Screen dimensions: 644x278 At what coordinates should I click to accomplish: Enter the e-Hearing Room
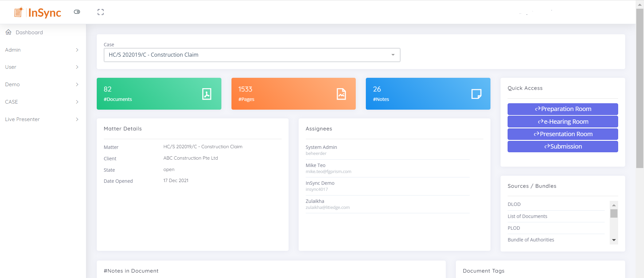pyautogui.click(x=562, y=122)
